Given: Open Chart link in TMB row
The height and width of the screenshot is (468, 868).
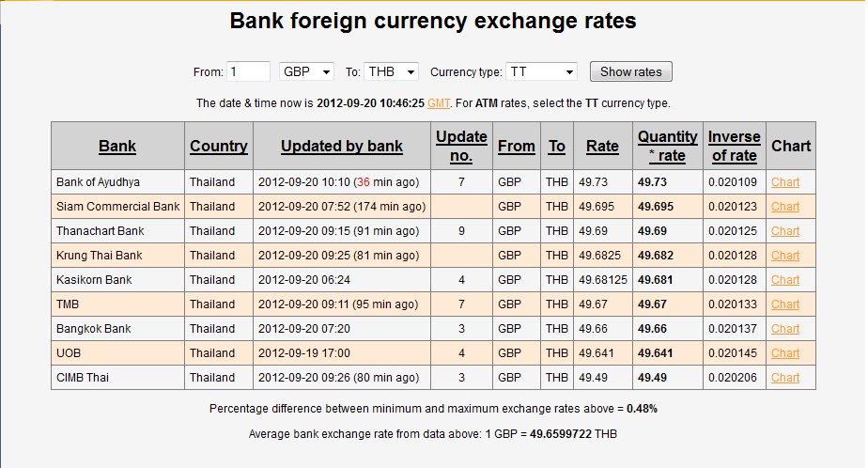Looking at the screenshot, I should (785, 304).
